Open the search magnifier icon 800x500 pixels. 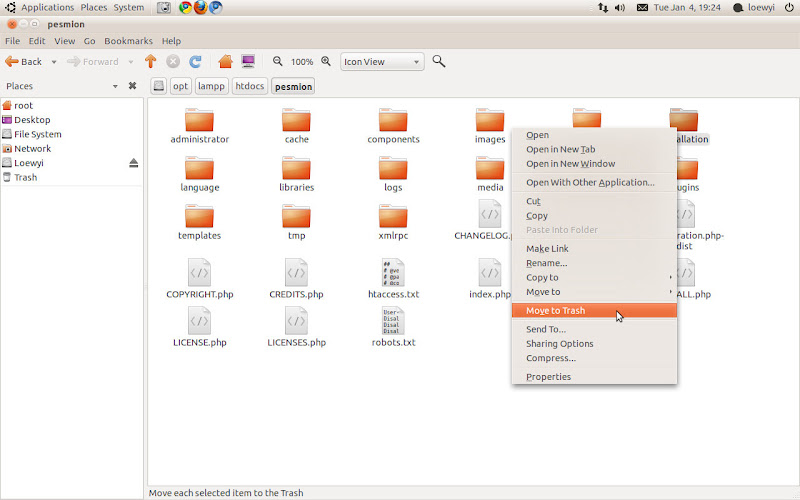[439, 61]
